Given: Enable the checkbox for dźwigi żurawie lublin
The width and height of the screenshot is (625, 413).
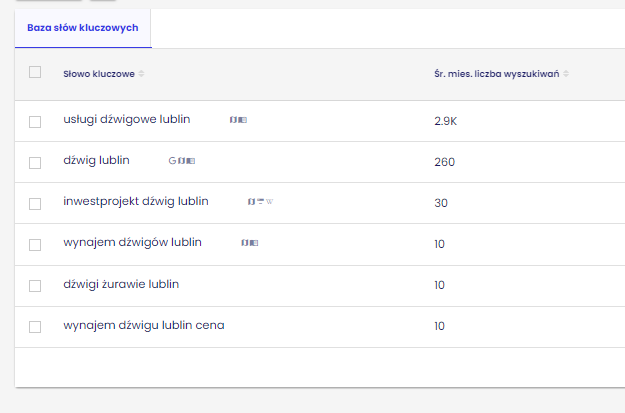Looking at the screenshot, I should pyautogui.click(x=35, y=285).
